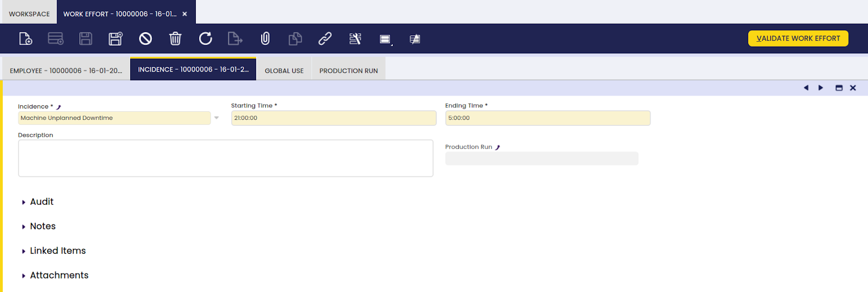The height and width of the screenshot is (292, 868).
Task: Open the Incidence dropdown arrow
Action: point(216,118)
